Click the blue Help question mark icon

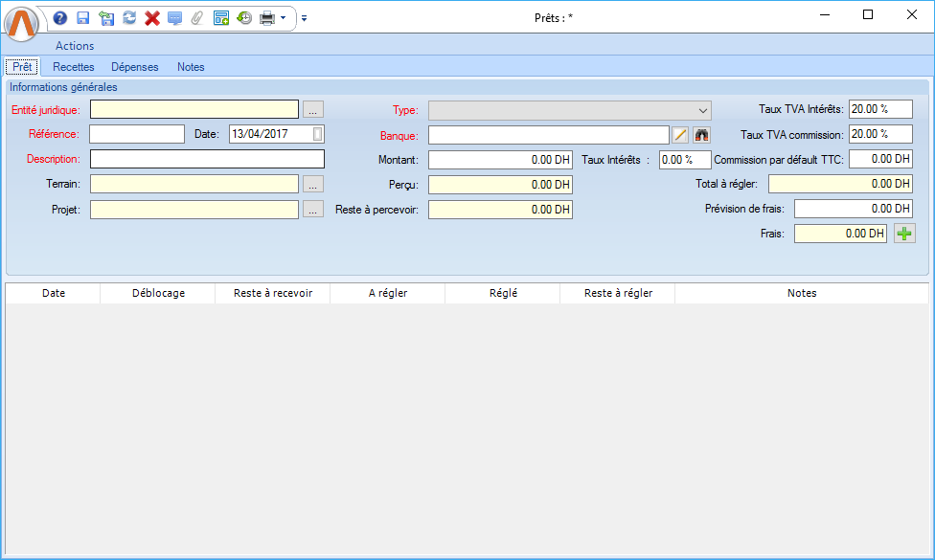click(x=60, y=17)
